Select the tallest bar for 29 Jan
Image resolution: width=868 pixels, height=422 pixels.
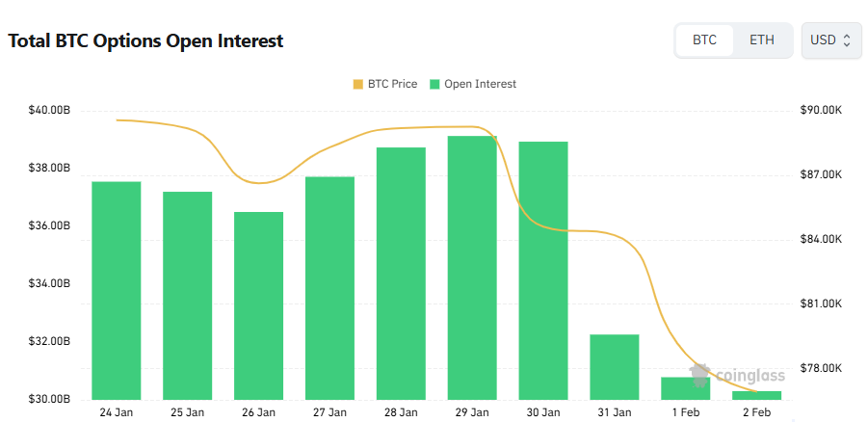pos(472,268)
